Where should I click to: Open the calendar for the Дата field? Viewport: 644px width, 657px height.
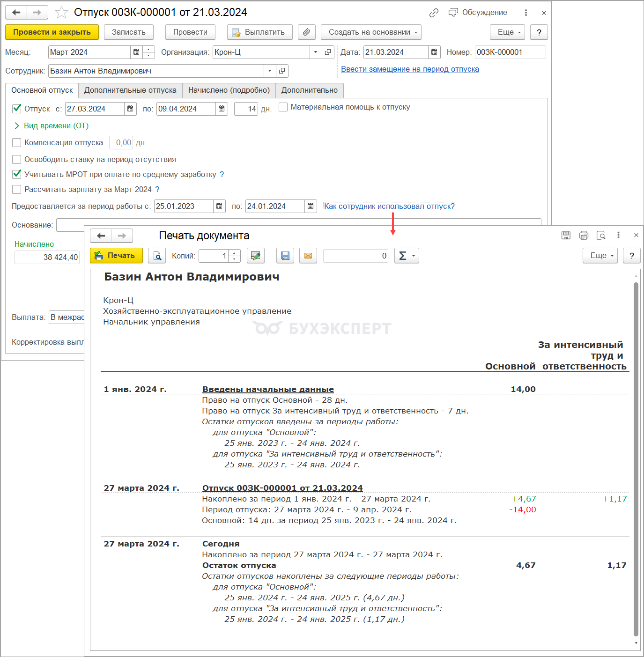click(435, 52)
